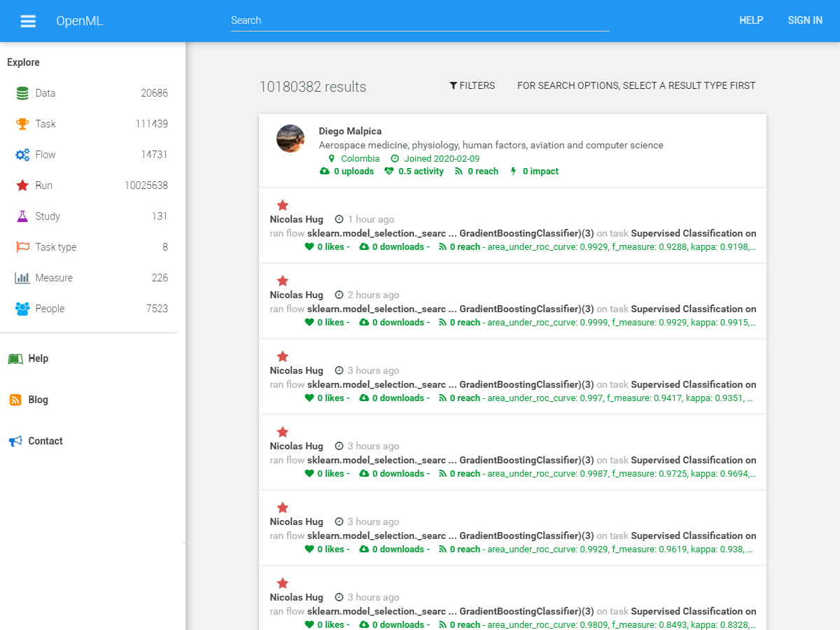Open the Blog link in sidebar
The width and height of the screenshot is (840, 630).
[x=38, y=400]
